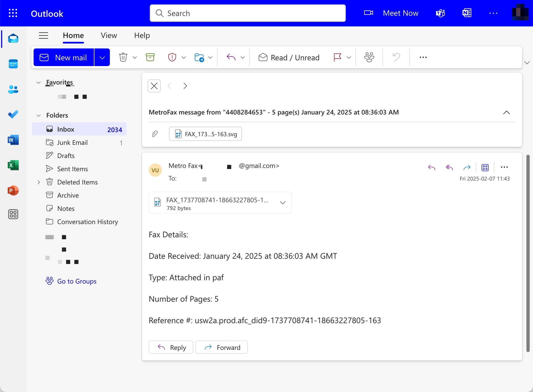Image resolution: width=533 pixels, height=392 pixels.
Task: Collapse the Metro Fax email header
Action: tap(506, 113)
